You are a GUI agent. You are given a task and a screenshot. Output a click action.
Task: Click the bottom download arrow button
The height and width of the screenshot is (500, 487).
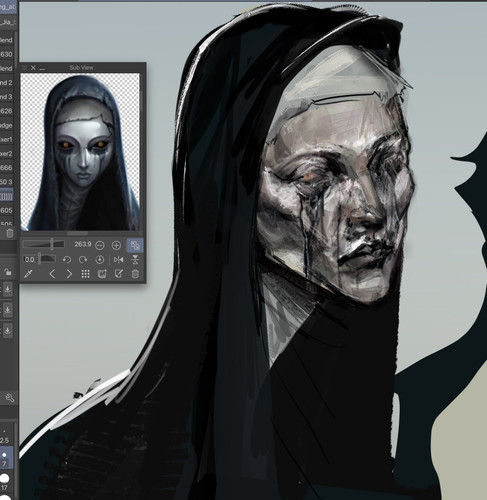coord(8,330)
